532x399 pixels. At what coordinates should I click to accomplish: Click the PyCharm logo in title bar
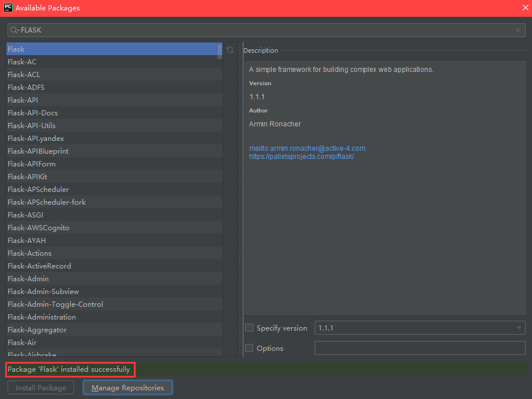(x=8, y=8)
